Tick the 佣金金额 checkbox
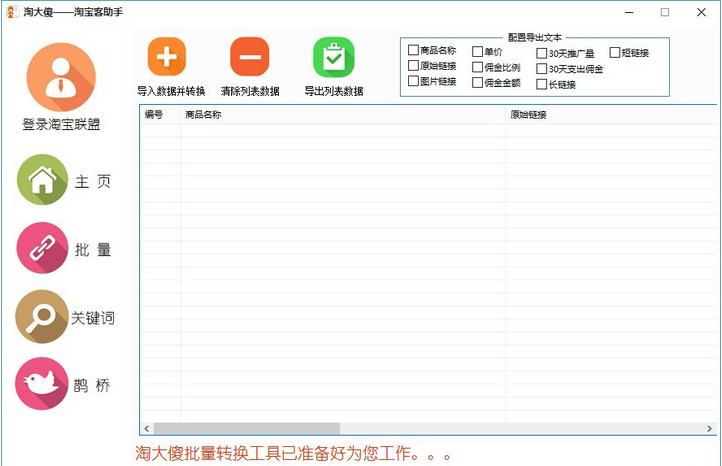The width and height of the screenshot is (722, 466). click(x=477, y=82)
